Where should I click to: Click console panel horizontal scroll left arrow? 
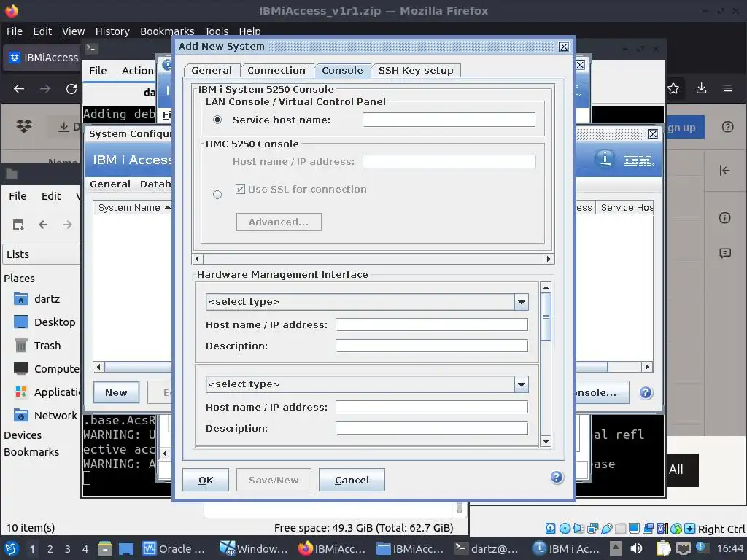pyautogui.click(x=198, y=259)
